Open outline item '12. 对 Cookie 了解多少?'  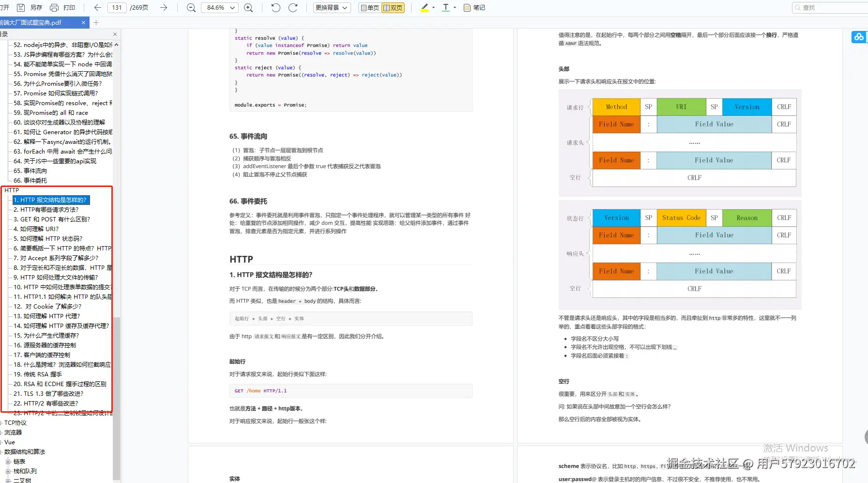(47, 307)
